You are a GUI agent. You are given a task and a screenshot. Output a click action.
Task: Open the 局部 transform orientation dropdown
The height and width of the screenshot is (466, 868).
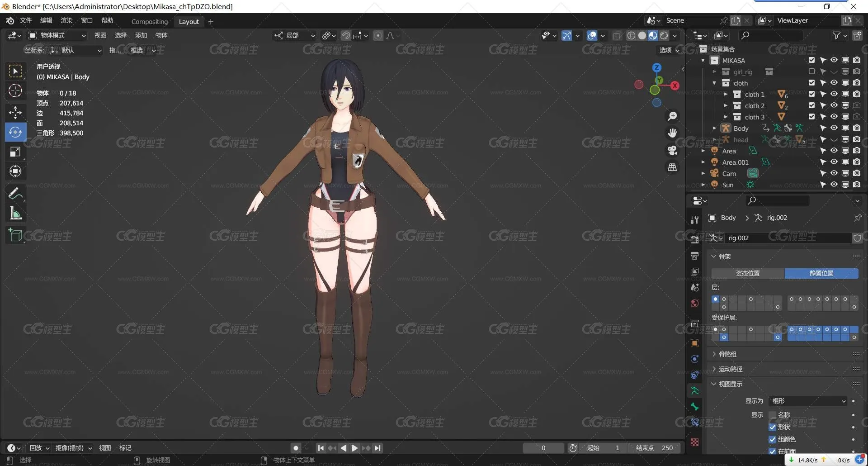pyautogui.click(x=294, y=35)
